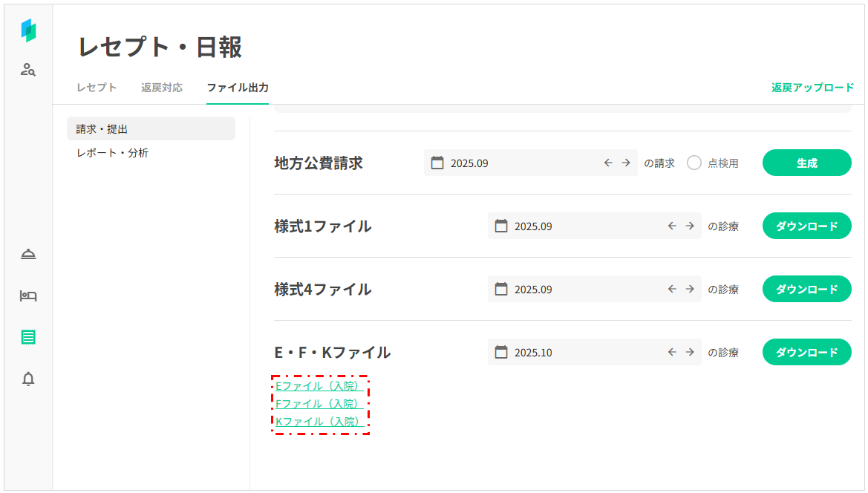Screen dimensions: 868x493
Task: Go to previous month for E・F・Kファイル
Action: 672,352
